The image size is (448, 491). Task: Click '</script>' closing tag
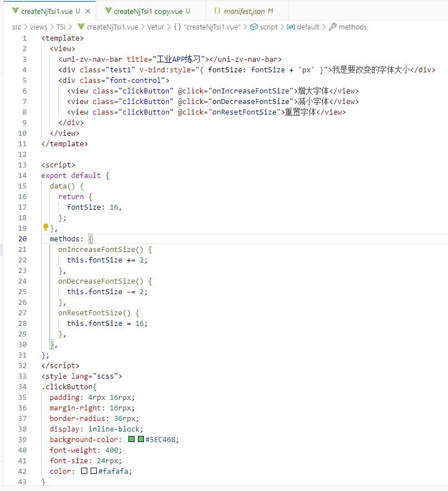[60, 366]
